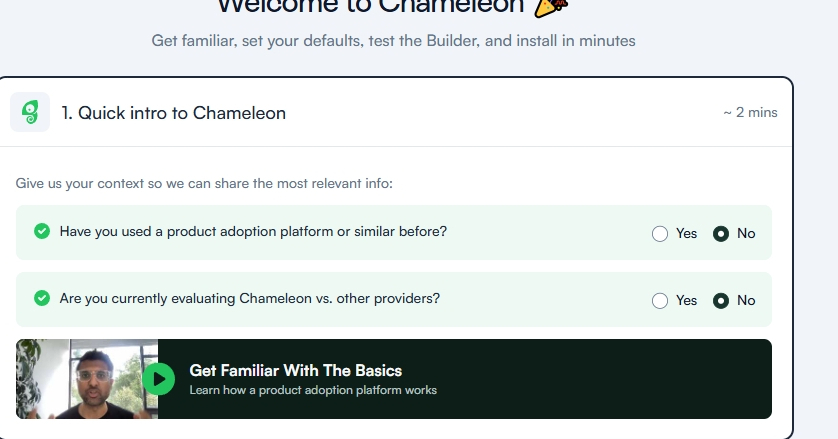Click green checkmark beside product adoption question
The height and width of the screenshot is (439, 838).
42,231
